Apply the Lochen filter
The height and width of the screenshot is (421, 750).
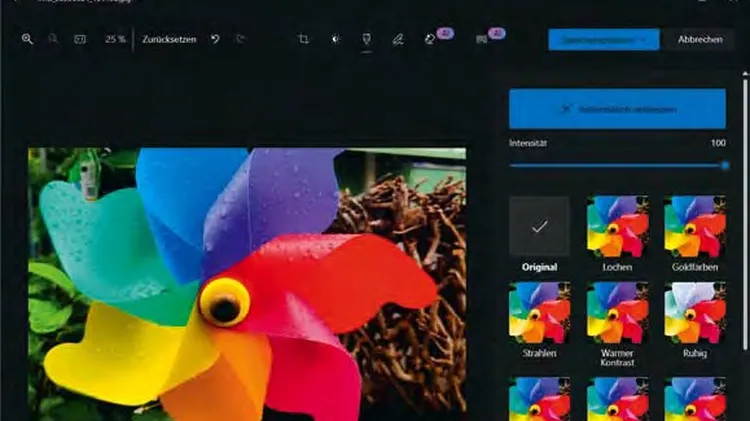point(618,227)
